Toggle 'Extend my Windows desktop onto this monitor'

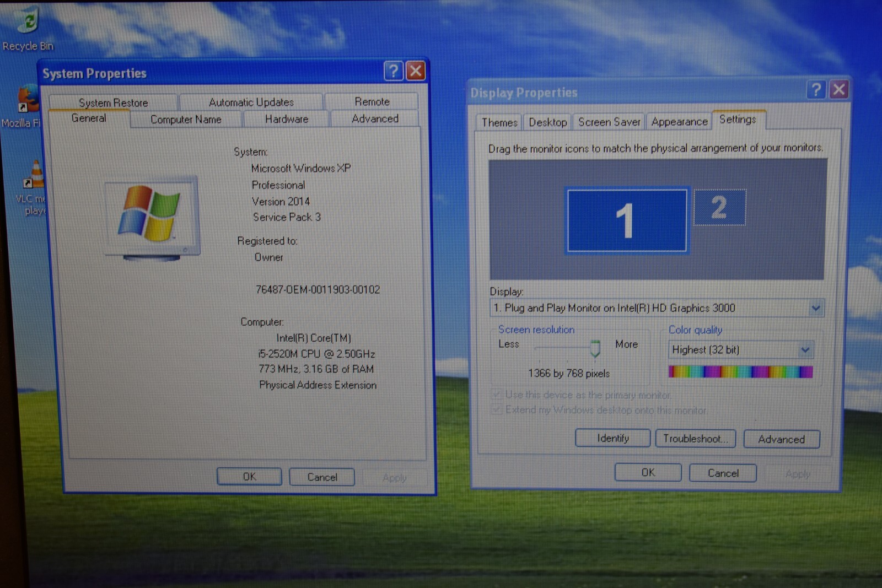(497, 409)
